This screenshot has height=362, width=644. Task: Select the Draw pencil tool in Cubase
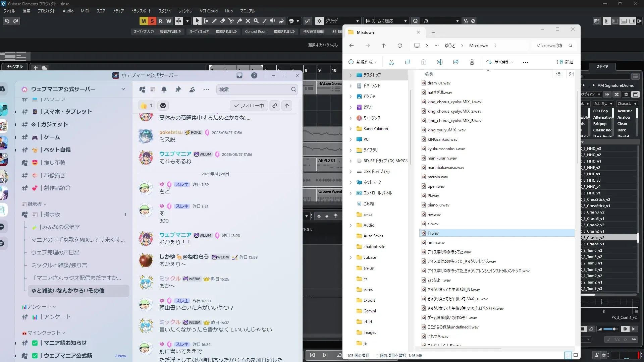214,21
